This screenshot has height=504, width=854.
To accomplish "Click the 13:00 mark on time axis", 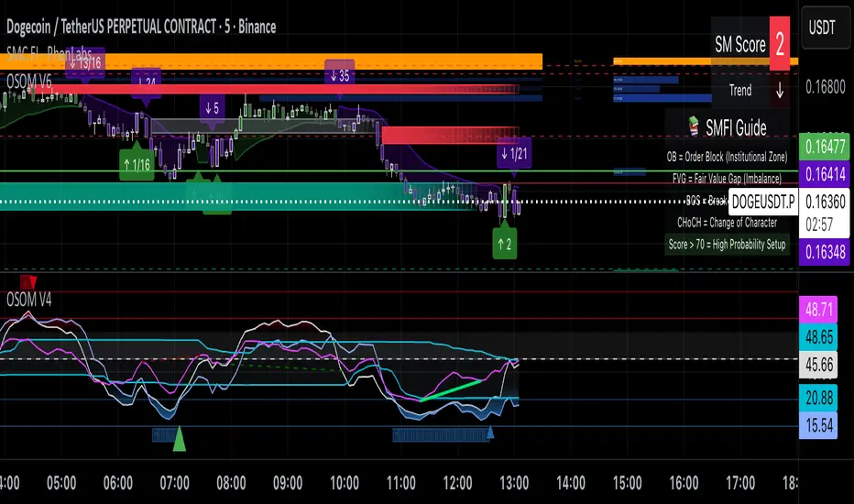I will [514, 483].
